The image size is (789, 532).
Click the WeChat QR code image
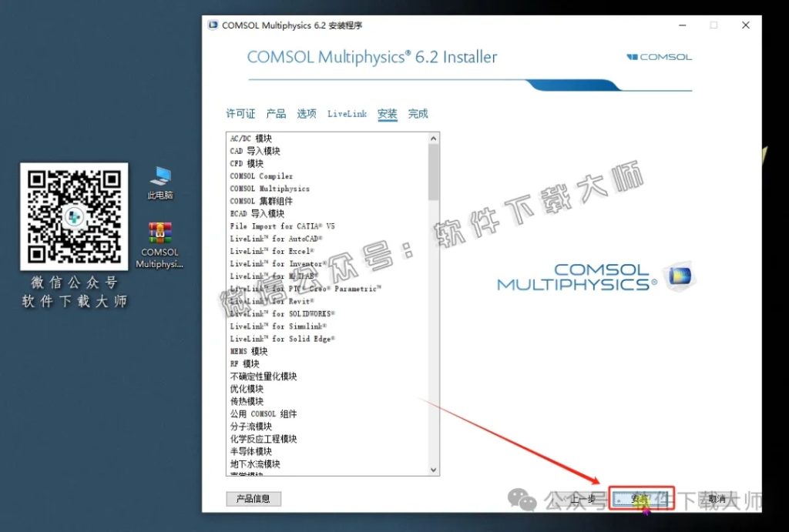[x=73, y=216]
